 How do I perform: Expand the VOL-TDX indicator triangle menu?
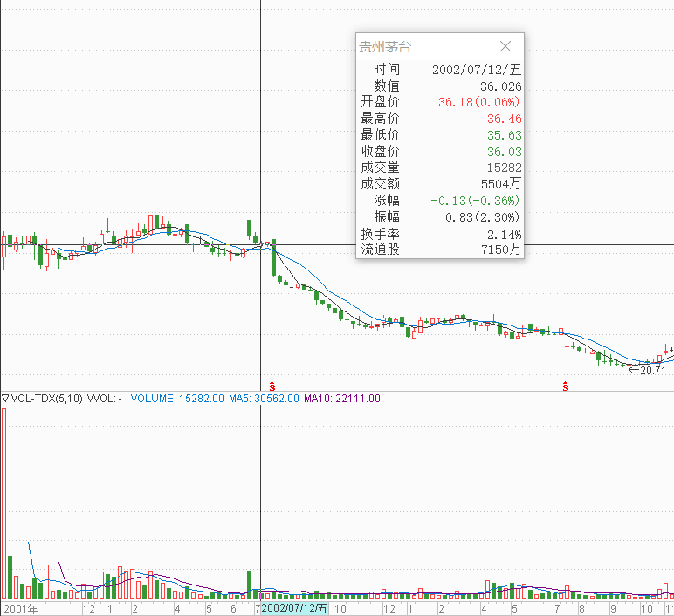click(x=5, y=399)
